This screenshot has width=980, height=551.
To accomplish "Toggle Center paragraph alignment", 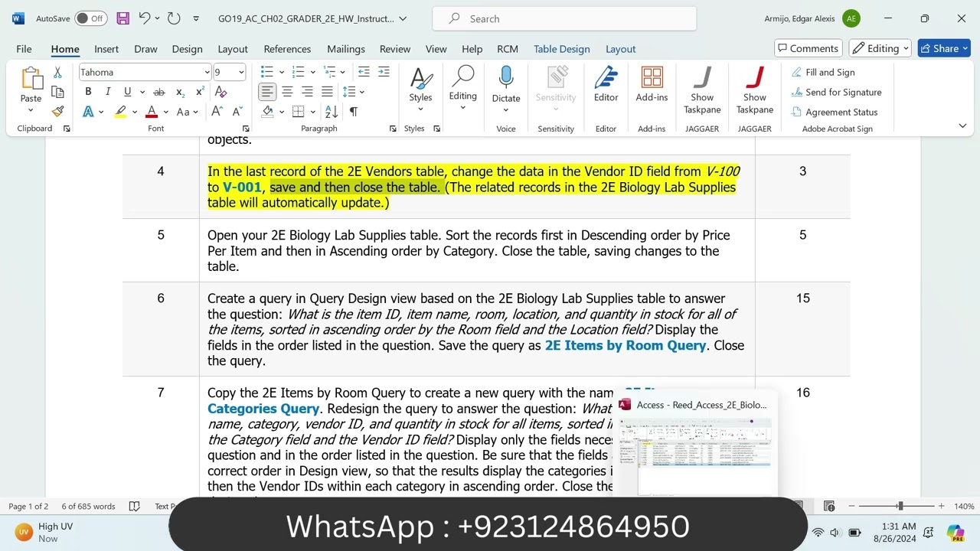I will 287,92.
